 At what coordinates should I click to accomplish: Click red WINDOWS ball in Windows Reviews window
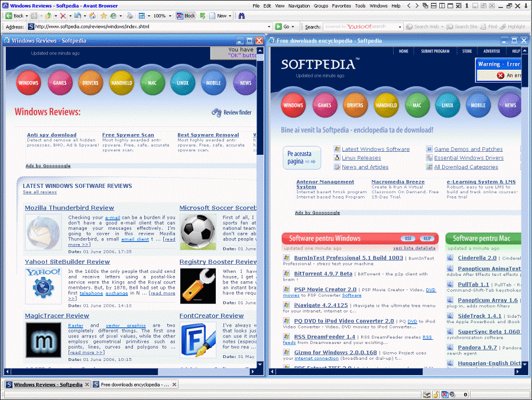(28, 83)
